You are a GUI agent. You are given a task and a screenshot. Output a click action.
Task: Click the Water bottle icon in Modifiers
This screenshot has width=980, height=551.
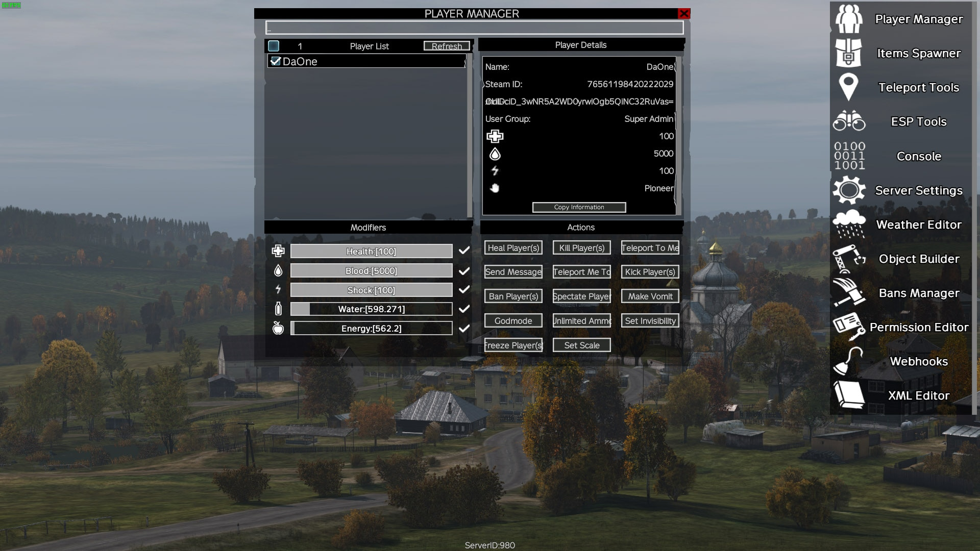(278, 309)
